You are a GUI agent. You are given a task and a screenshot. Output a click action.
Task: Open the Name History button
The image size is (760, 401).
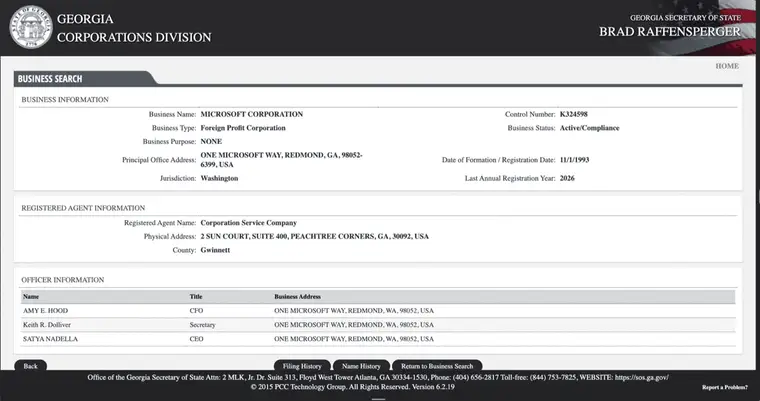(x=361, y=366)
